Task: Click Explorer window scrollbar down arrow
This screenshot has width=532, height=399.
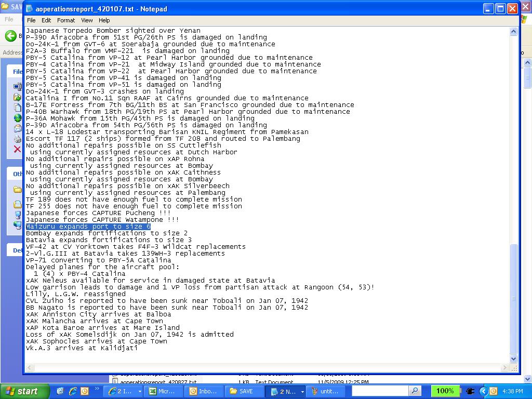Action: click(528, 379)
